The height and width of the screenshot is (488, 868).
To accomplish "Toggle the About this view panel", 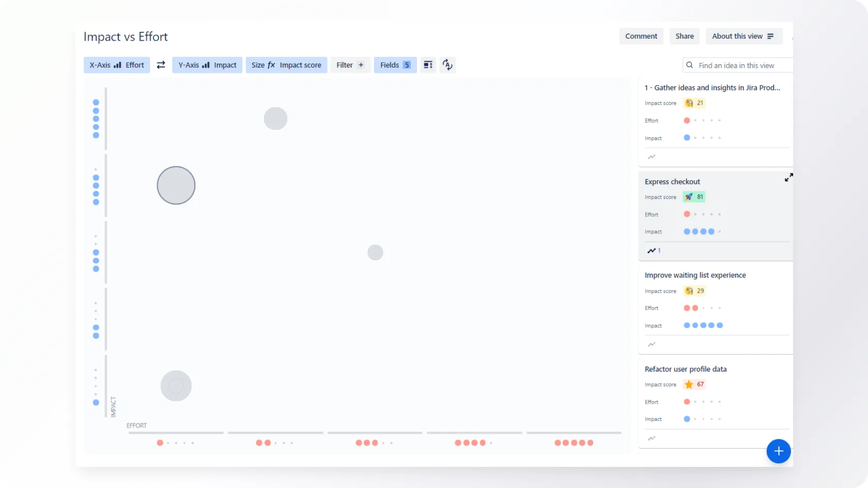I will pos(743,36).
